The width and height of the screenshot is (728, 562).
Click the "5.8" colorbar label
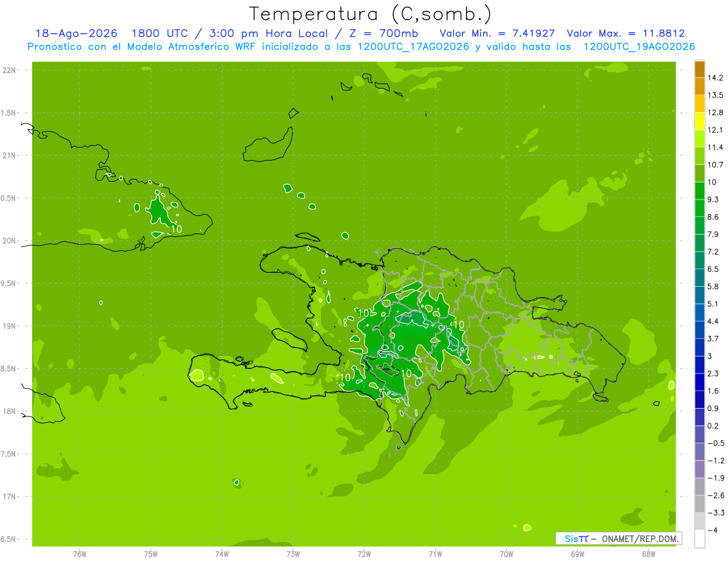click(714, 287)
